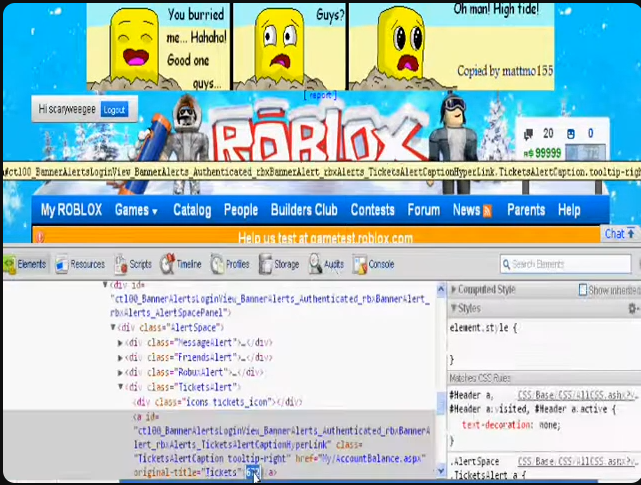Enable the Show inherited checkbox
The image size is (641, 485).
tap(584, 290)
